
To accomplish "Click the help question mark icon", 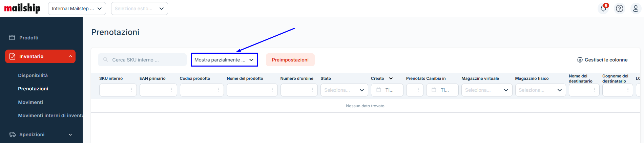I will (x=619, y=8).
